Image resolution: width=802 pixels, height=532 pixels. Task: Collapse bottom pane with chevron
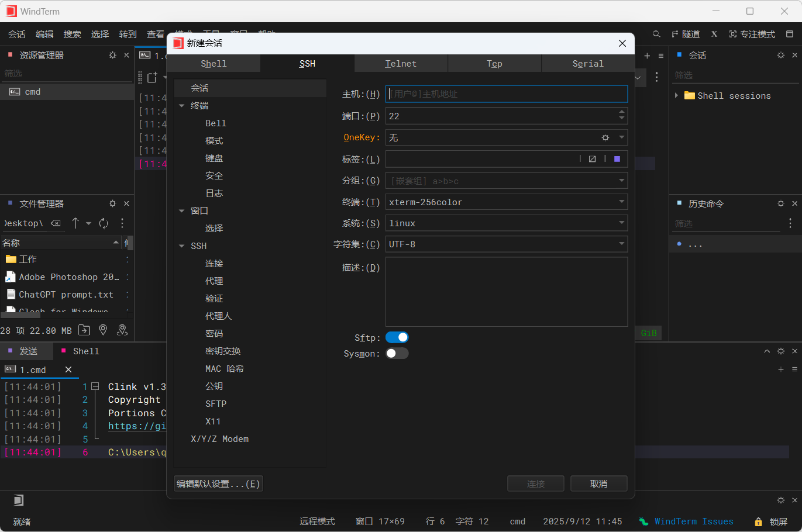point(767,351)
